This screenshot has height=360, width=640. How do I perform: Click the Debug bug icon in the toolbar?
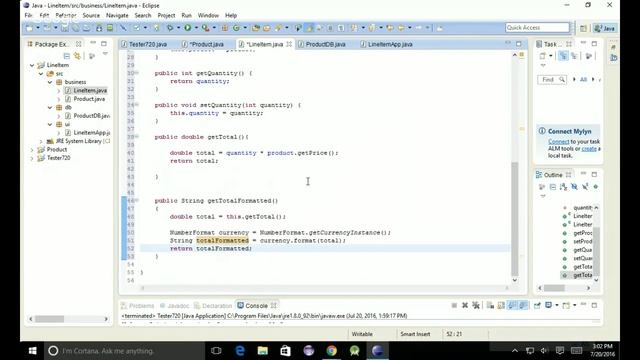click(170, 28)
